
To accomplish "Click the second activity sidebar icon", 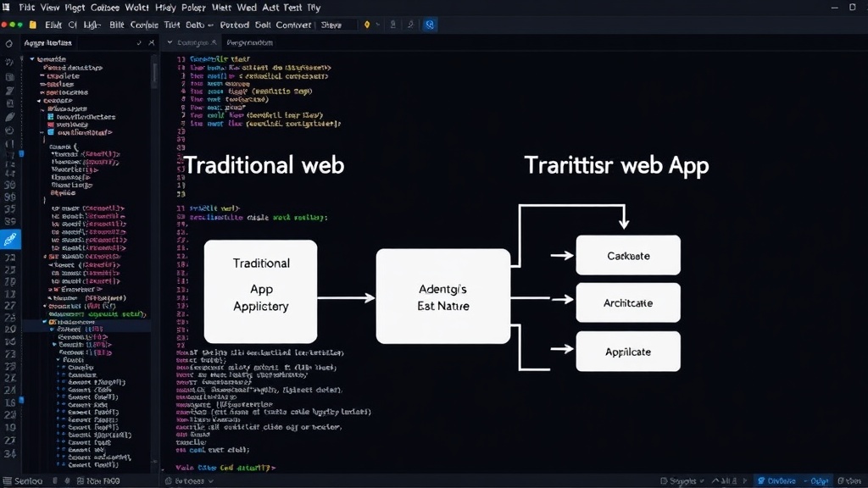I will [9, 77].
